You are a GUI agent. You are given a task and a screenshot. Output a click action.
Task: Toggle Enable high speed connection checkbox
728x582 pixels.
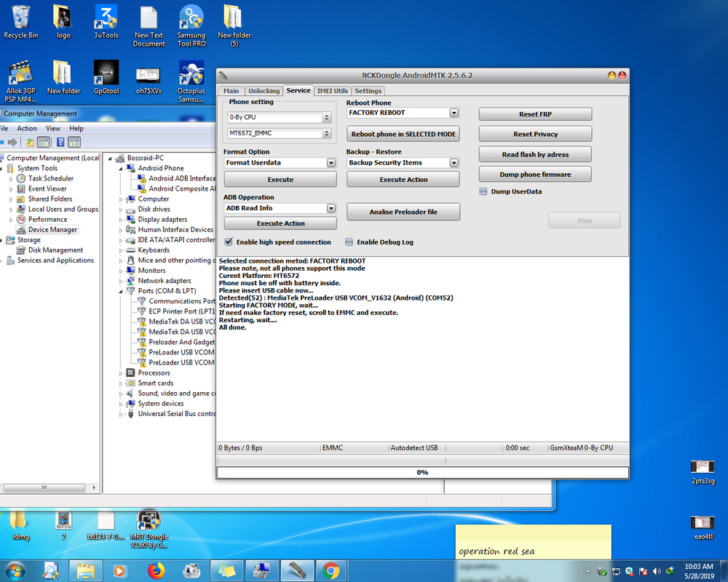tap(229, 242)
